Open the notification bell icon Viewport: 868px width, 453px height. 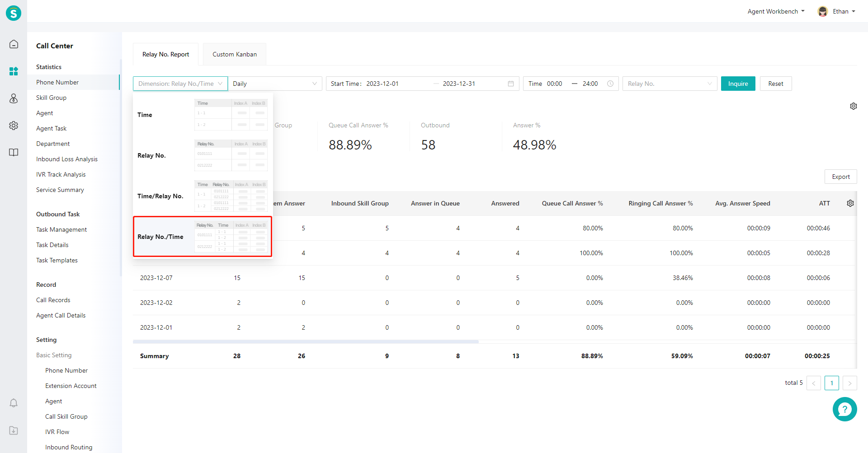14,403
